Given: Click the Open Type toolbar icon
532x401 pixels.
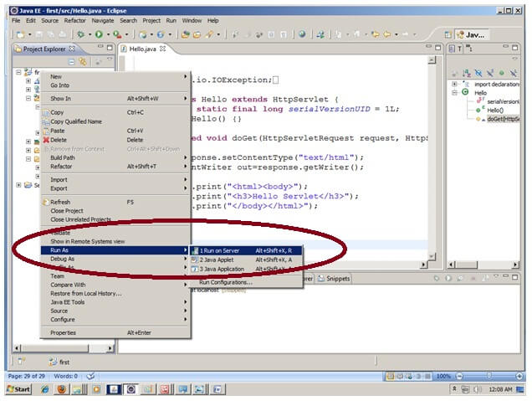Looking at the screenshot, I should [185, 34].
